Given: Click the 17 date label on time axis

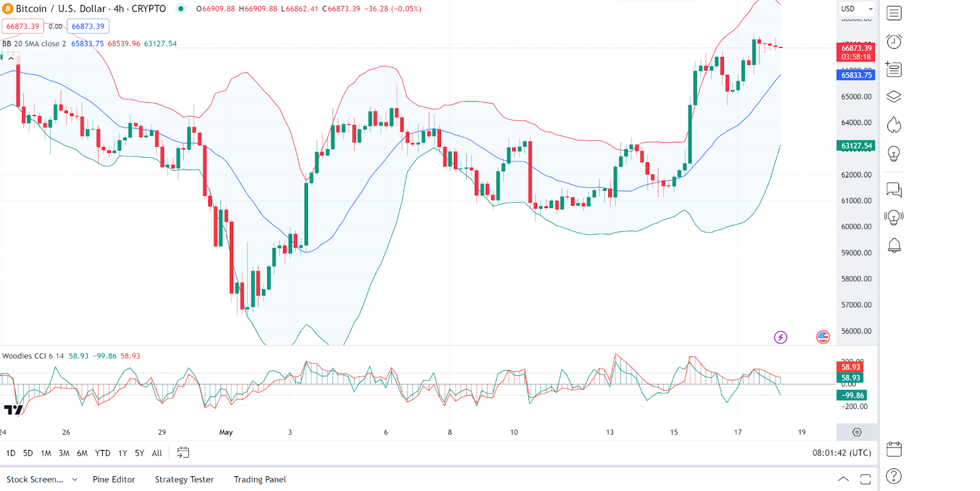Looking at the screenshot, I should pyautogui.click(x=738, y=432).
